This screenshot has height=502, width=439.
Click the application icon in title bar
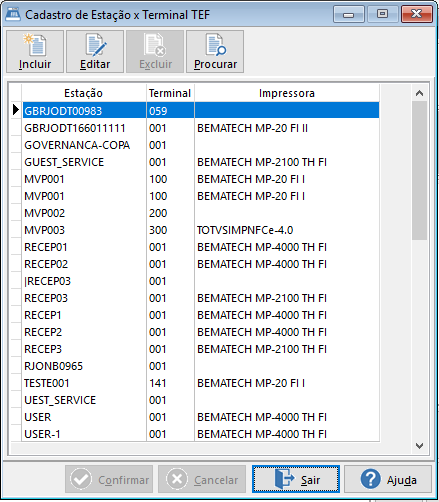click(x=13, y=14)
